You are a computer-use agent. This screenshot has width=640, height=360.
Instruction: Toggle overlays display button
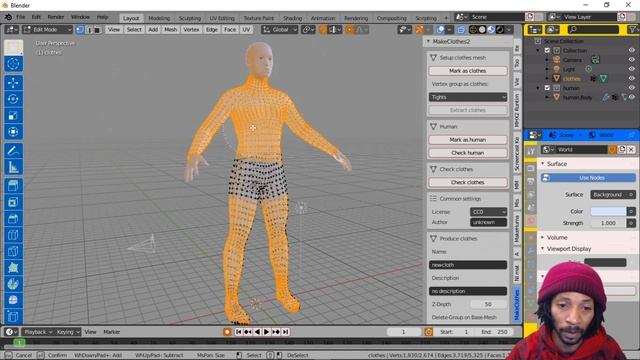coord(440,29)
